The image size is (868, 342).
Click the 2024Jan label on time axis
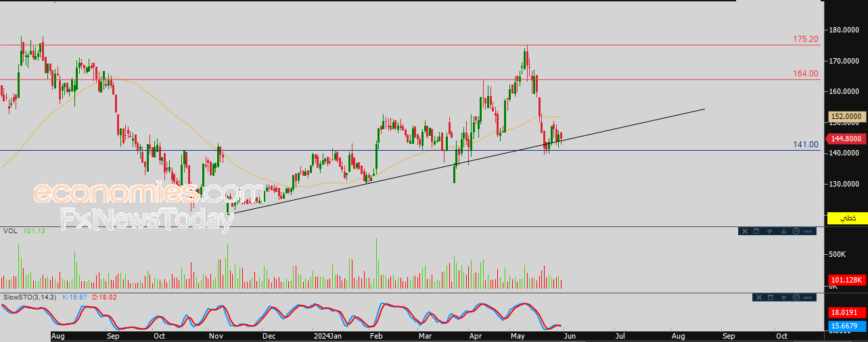tap(328, 336)
